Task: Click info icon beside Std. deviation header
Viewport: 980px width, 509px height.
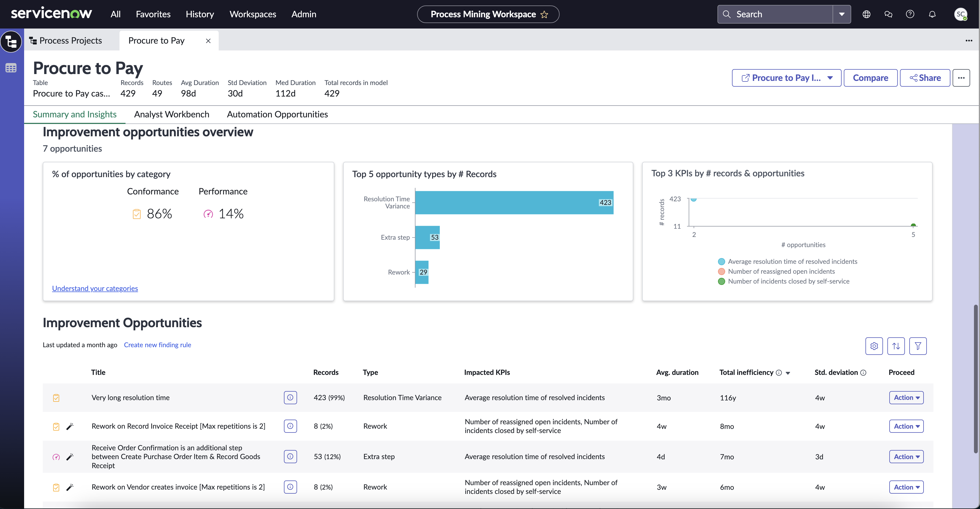Action: 863,373
